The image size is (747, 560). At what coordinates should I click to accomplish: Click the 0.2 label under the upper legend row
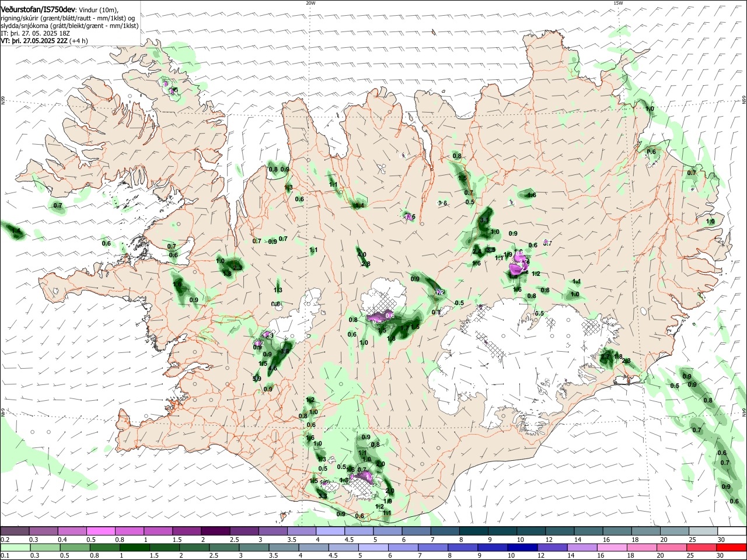pos(5,540)
